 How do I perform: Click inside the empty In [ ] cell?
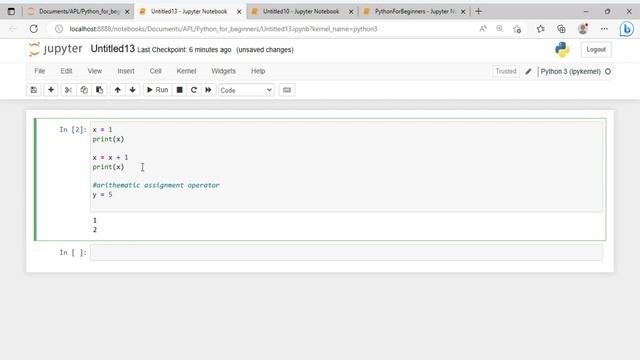pos(346,253)
